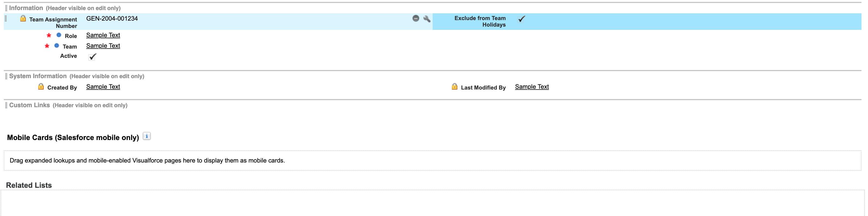The width and height of the screenshot is (868, 216).
Task: Select the Last Modified By label
Action: pyautogui.click(x=483, y=88)
